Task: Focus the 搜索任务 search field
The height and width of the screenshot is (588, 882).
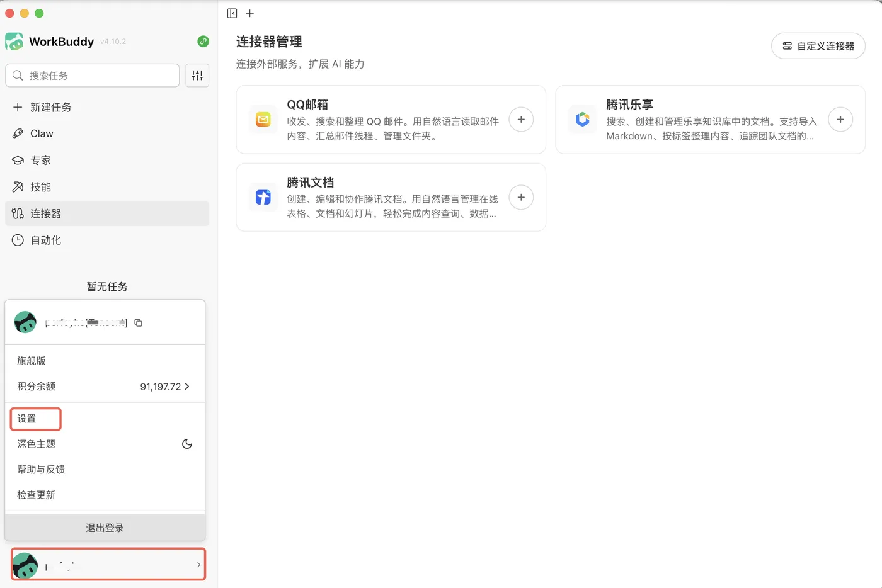Action: [x=93, y=76]
